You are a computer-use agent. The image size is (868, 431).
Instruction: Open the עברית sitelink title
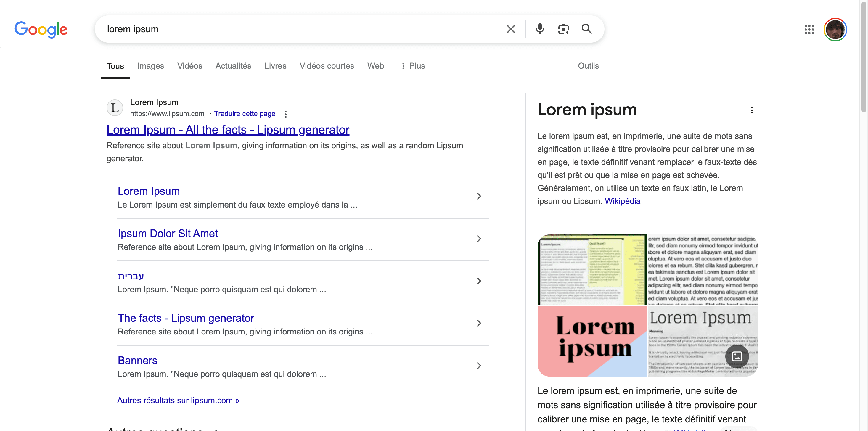pyautogui.click(x=131, y=276)
